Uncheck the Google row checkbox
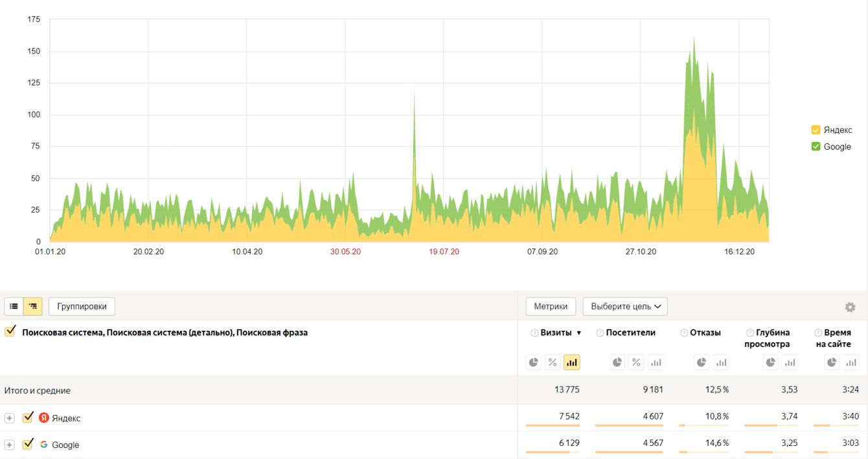The image size is (868, 459). [x=28, y=444]
